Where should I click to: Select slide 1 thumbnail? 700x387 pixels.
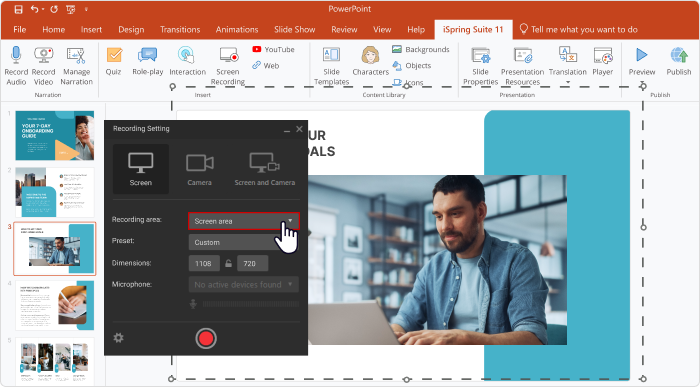pos(55,135)
